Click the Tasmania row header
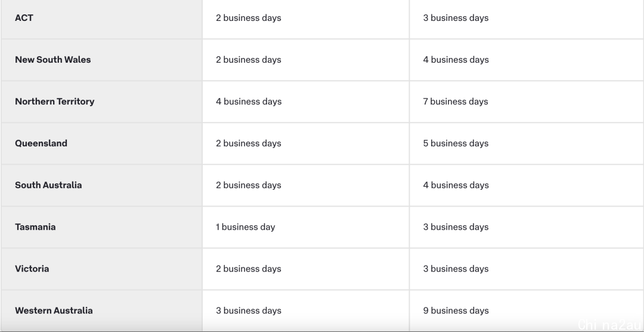The image size is (644, 332). pos(101,227)
